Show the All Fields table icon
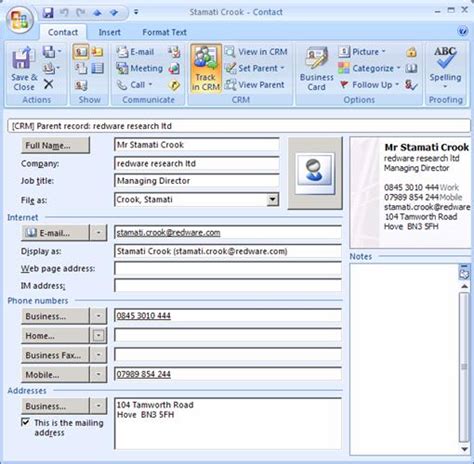Image resolution: width=474 pixels, height=464 pixels. click(97, 68)
